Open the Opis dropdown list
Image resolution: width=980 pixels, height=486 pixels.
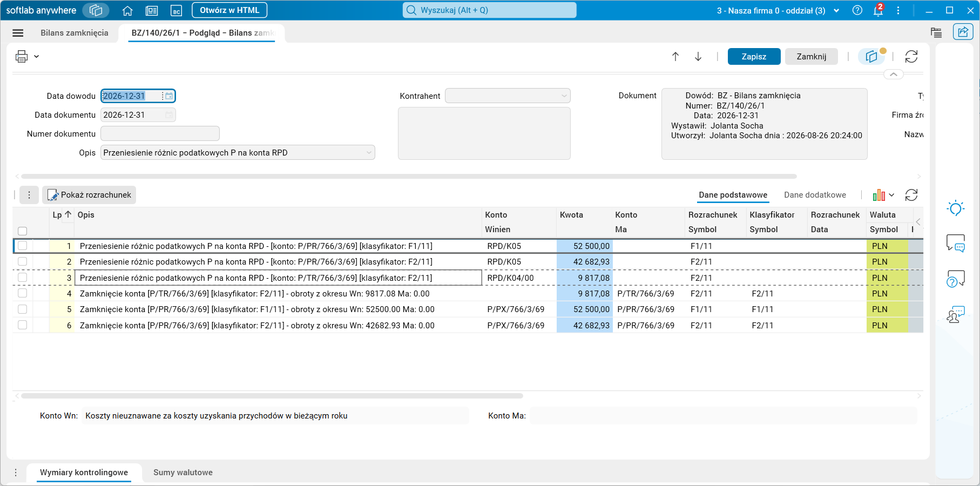click(x=369, y=153)
